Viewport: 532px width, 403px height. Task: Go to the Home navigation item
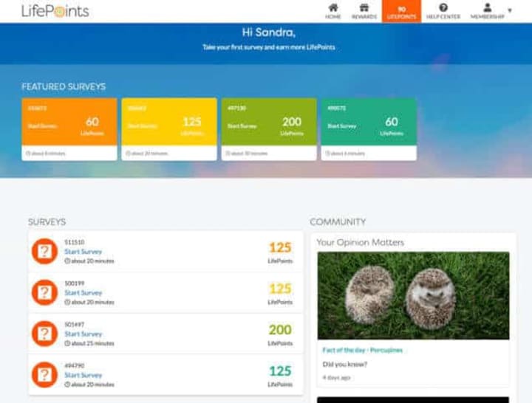pos(332,11)
